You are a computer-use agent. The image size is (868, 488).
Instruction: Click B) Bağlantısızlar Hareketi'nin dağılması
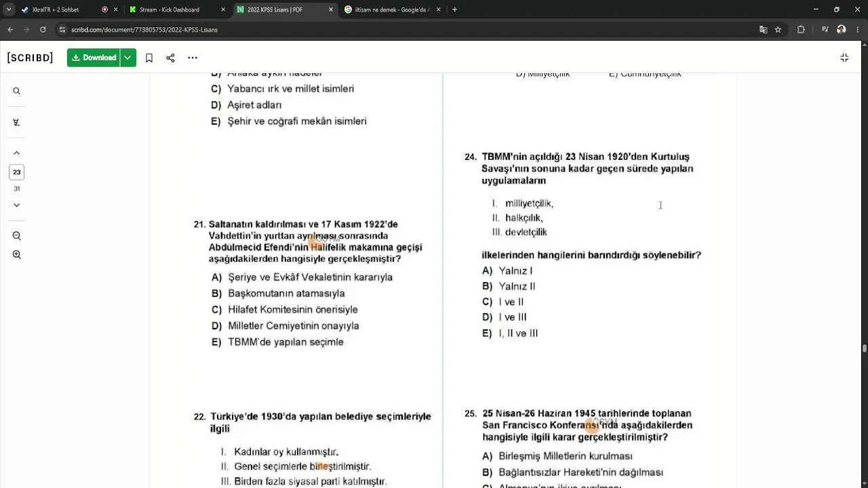click(572, 472)
